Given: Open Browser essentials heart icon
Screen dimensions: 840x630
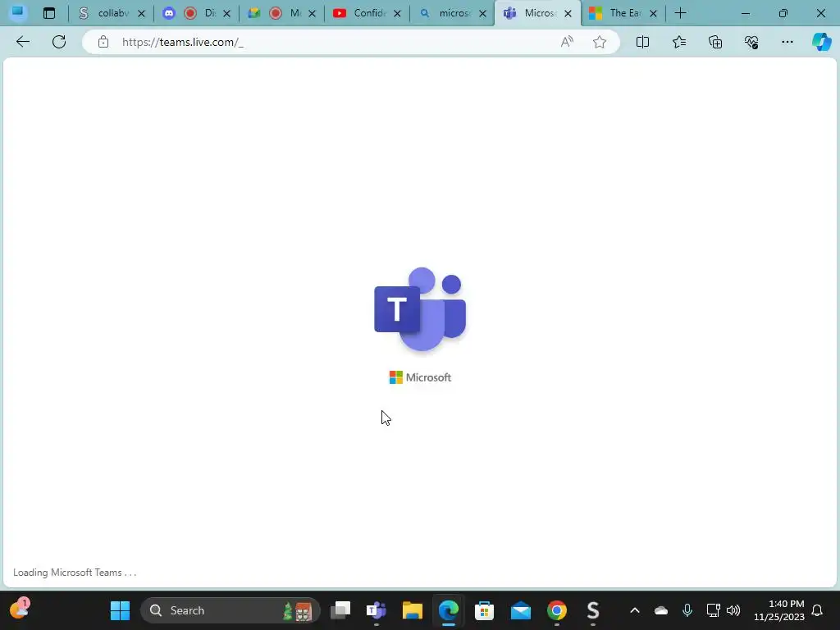Looking at the screenshot, I should tap(751, 42).
